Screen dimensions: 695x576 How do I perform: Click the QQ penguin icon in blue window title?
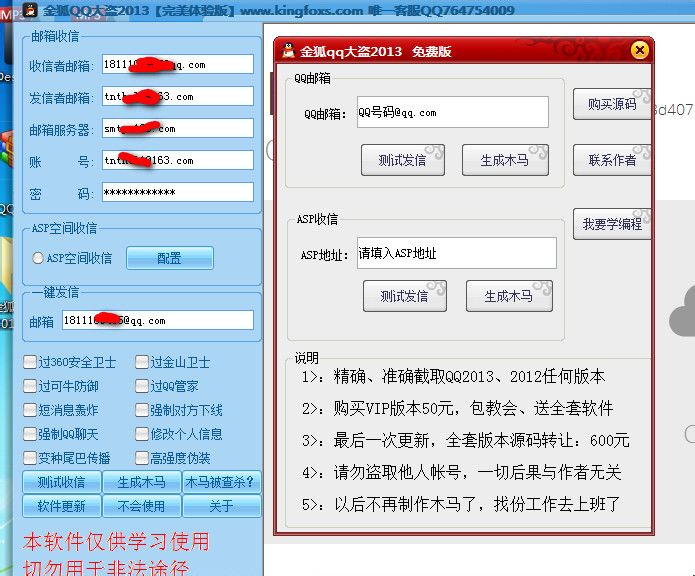pos(29,10)
